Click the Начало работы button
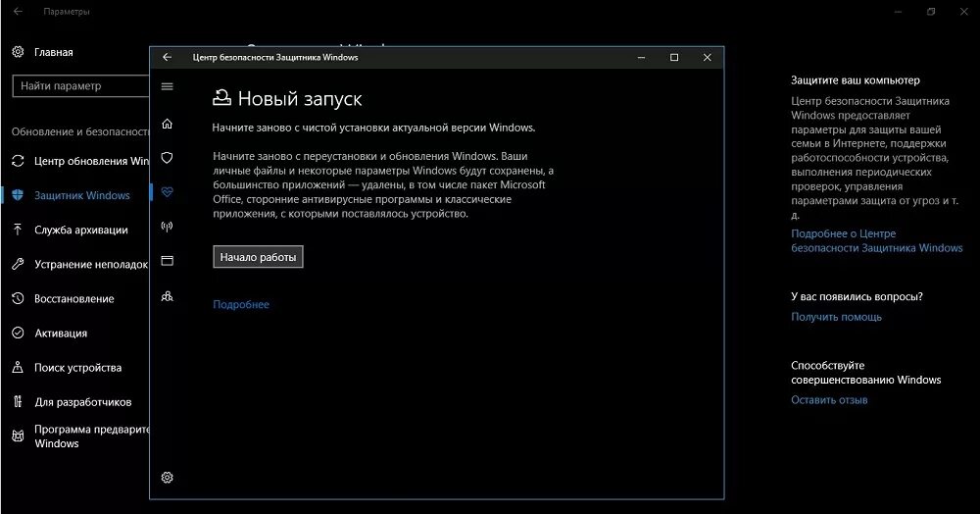The image size is (980, 514). tap(258, 257)
